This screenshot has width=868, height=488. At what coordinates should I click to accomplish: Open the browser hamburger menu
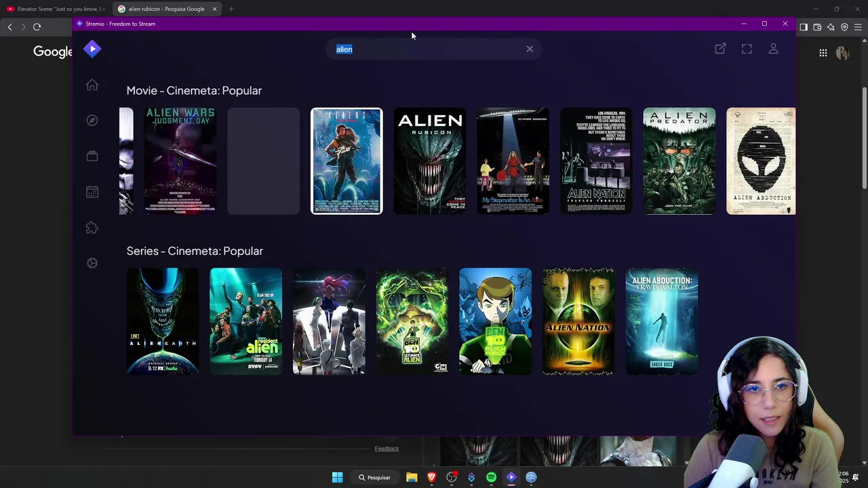coord(858,27)
